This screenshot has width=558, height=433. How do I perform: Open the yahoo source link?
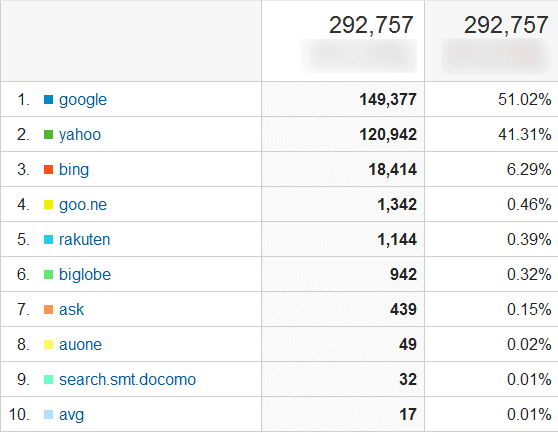(80, 135)
